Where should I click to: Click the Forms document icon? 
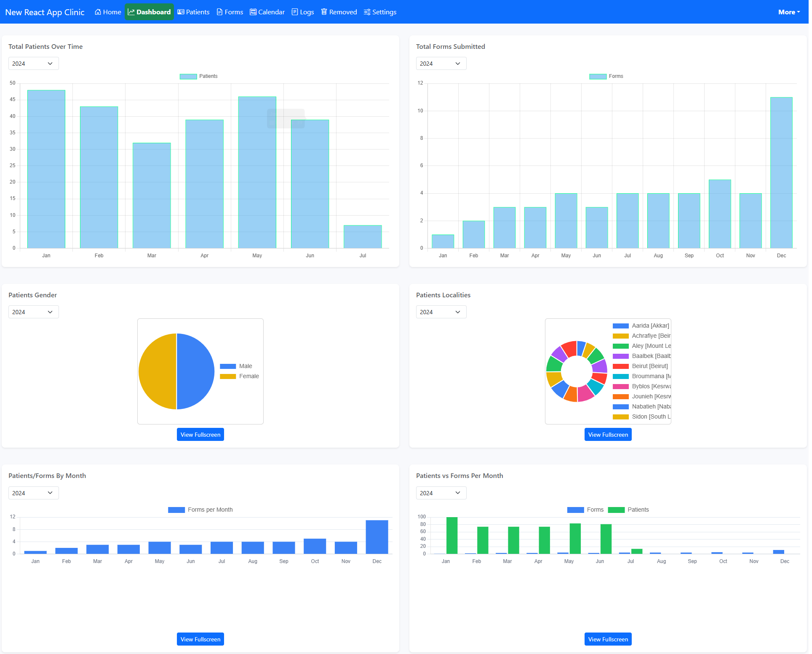click(220, 12)
